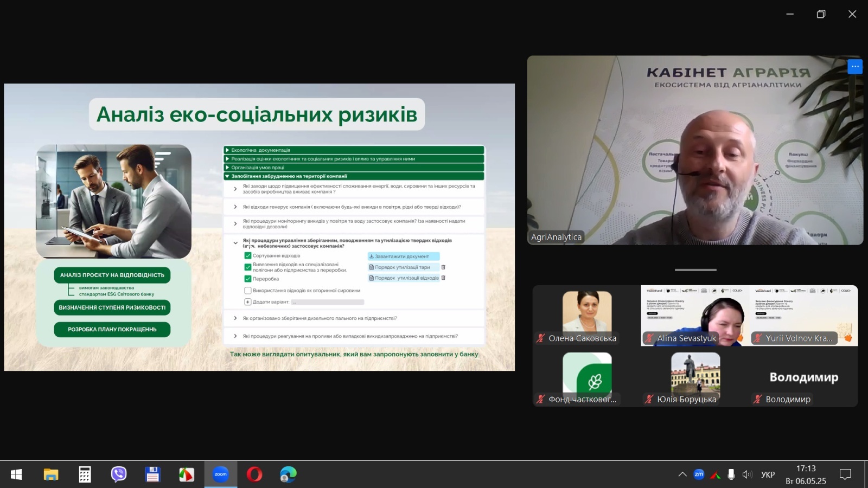
Task: Click the show desktop strip
Action: click(866, 474)
